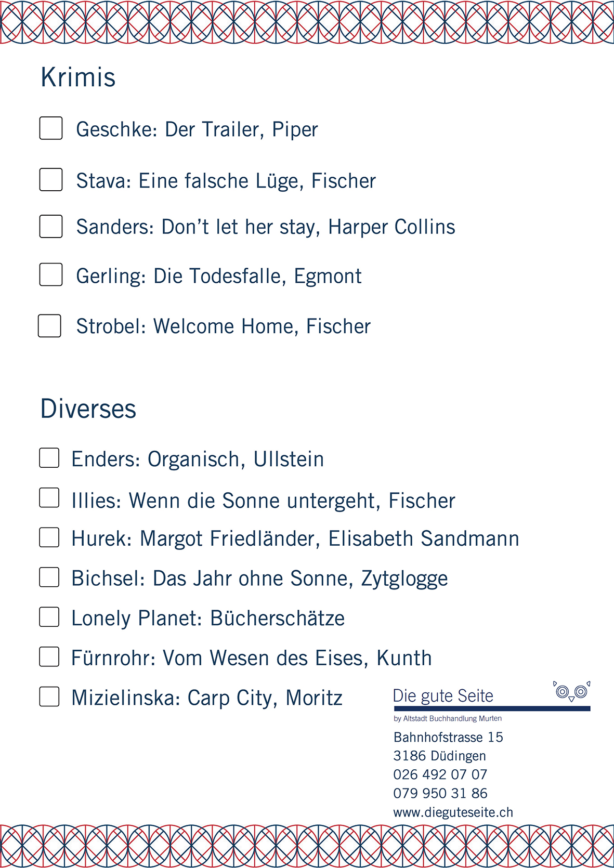This screenshot has height=868, width=614.
Task: Click the Diverses section heading
Action: coord(88,409)
